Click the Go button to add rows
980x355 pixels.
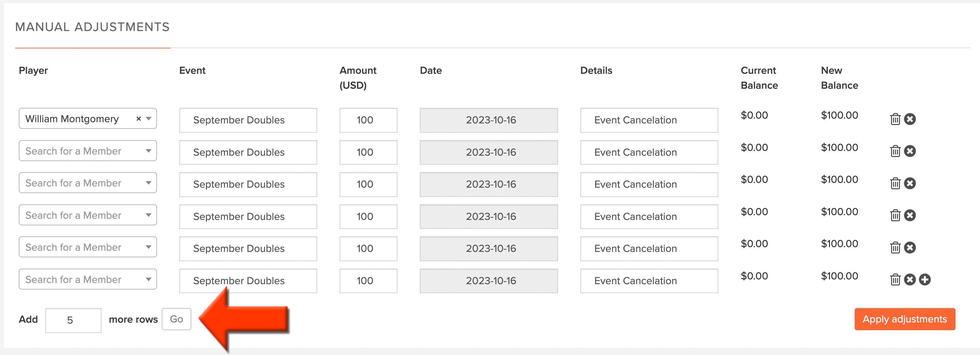pyautogui.click(x=176, y=319)
